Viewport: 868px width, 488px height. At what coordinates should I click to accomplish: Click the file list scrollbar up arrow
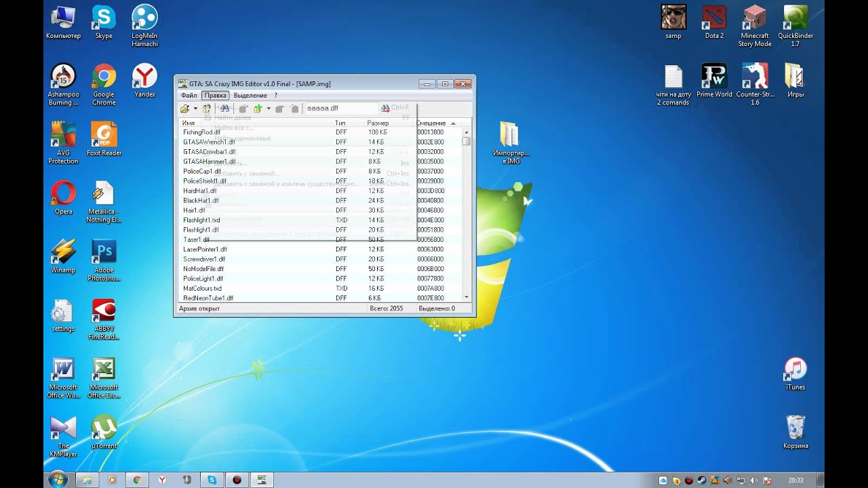click(x=467, y=132)
